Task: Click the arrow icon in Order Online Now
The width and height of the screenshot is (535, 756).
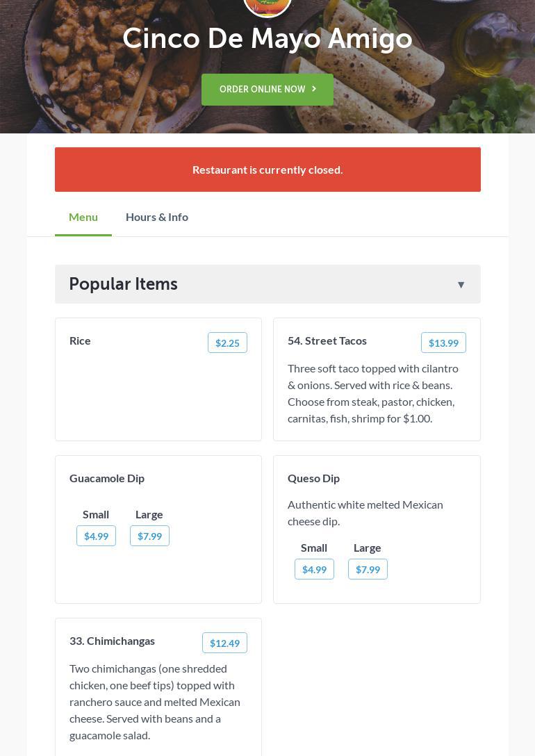Action: pyautogui.click(x=314, y=89)
